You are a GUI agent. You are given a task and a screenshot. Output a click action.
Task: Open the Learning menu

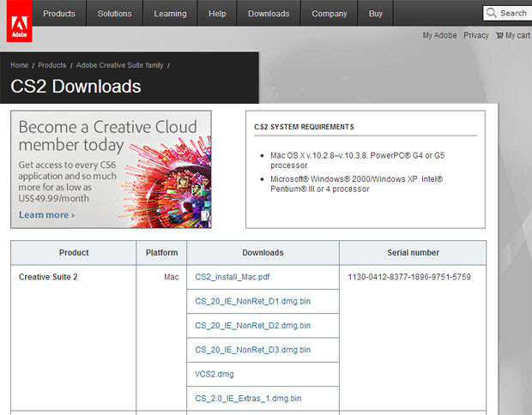point(170,13)
